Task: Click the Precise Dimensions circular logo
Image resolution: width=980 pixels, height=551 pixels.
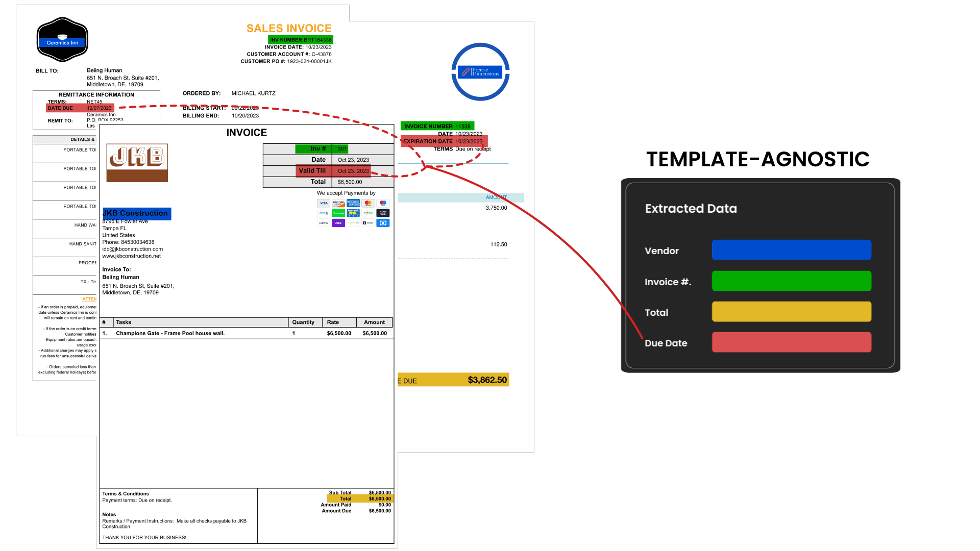Action: (x=480, y=72)
